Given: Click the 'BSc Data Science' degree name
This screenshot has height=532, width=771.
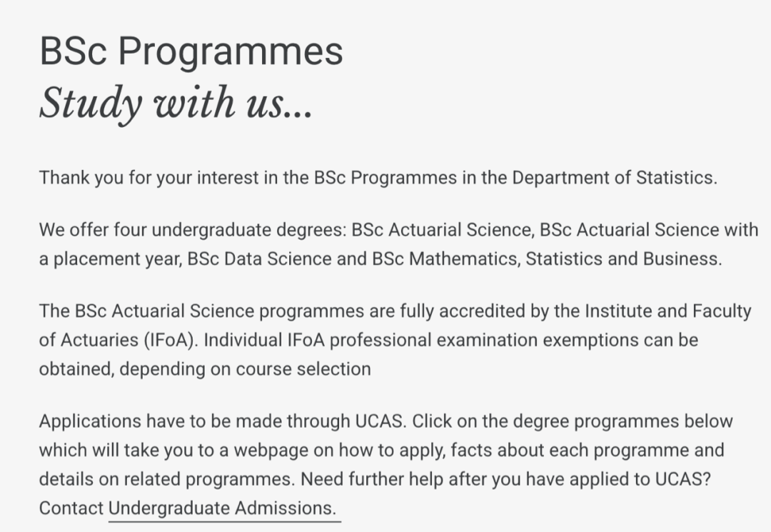Looking at the screenshot, I should coord(259,259).
